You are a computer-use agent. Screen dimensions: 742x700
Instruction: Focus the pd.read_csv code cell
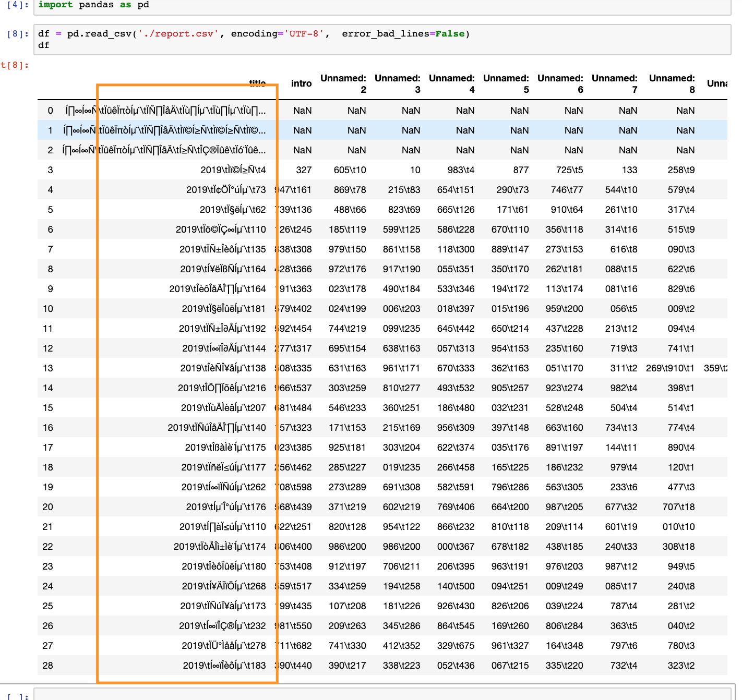click(382, 40)
